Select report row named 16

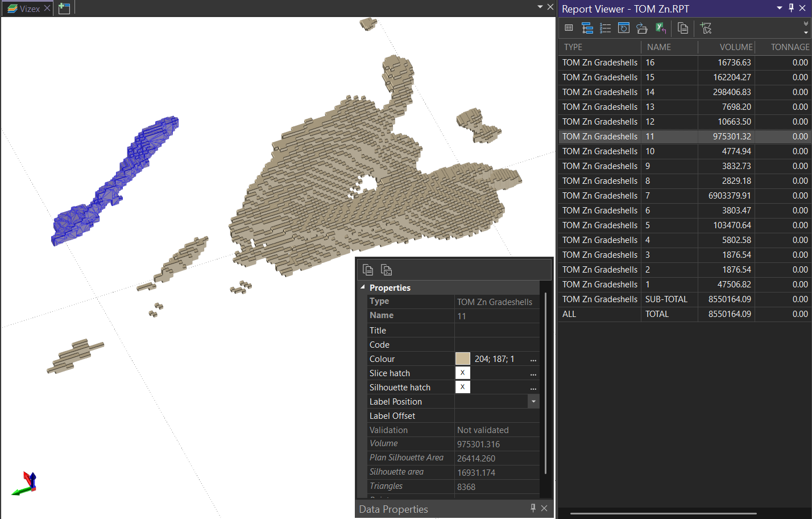click(x=685, y=63)
